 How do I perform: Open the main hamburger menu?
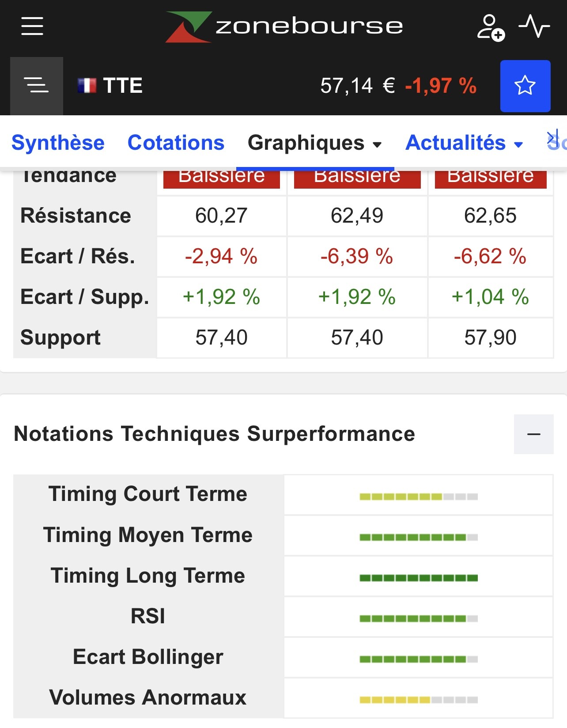click(32, 26)
